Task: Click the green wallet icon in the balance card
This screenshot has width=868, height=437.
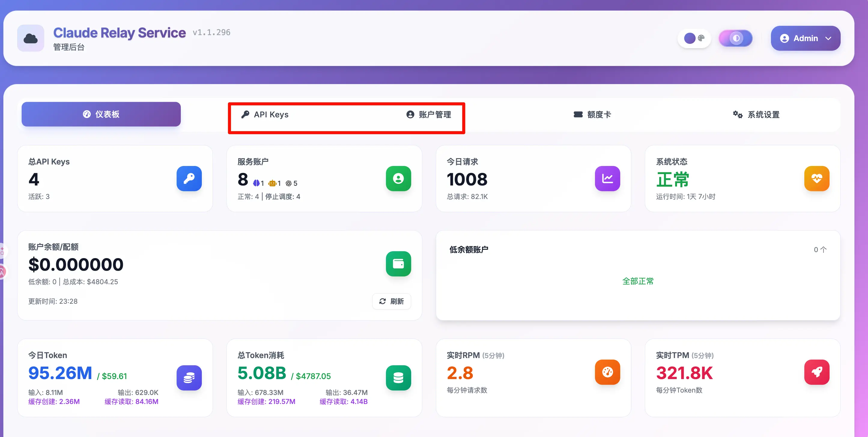Action: [x=398, y=264]
